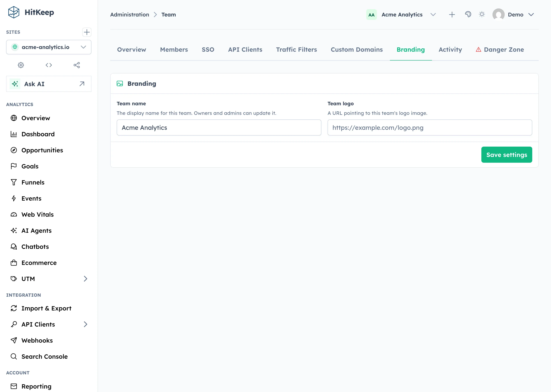Click the HitKeep logo icon

coord(14,12)
